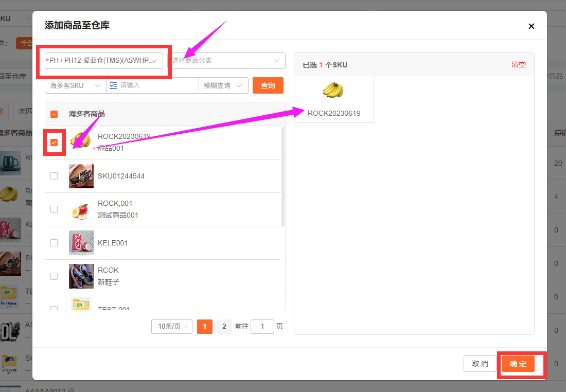This screenshot has width=566, height=392.
Task: Go to page 2 of product list
Action: click(x=224, y=327)
